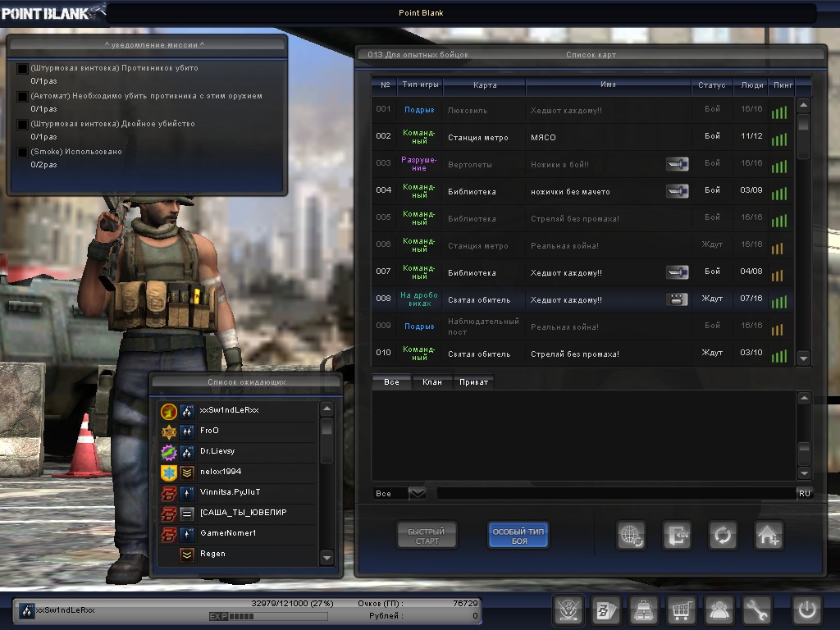Image resolution: width=840 pixels, height=630 pixels.
Task: Switch to the Приват chat tab
Action: click(x=474, y=382)
